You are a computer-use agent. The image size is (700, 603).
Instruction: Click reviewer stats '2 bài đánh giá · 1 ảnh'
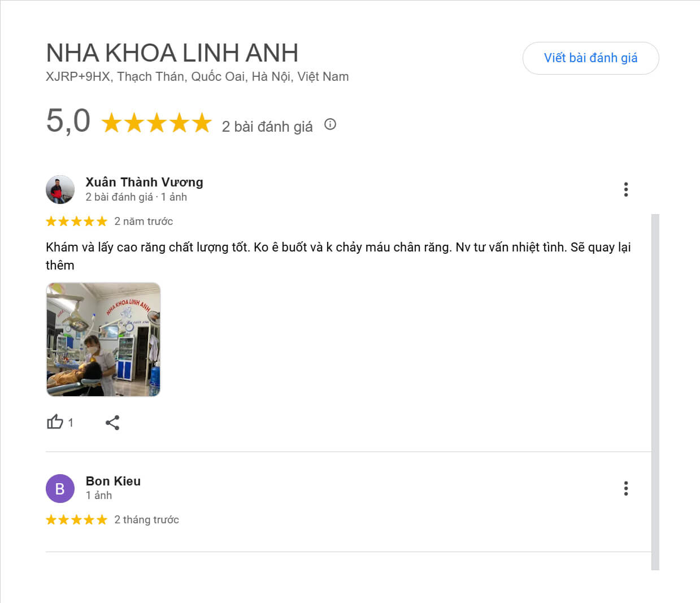(x=136, y=197)
